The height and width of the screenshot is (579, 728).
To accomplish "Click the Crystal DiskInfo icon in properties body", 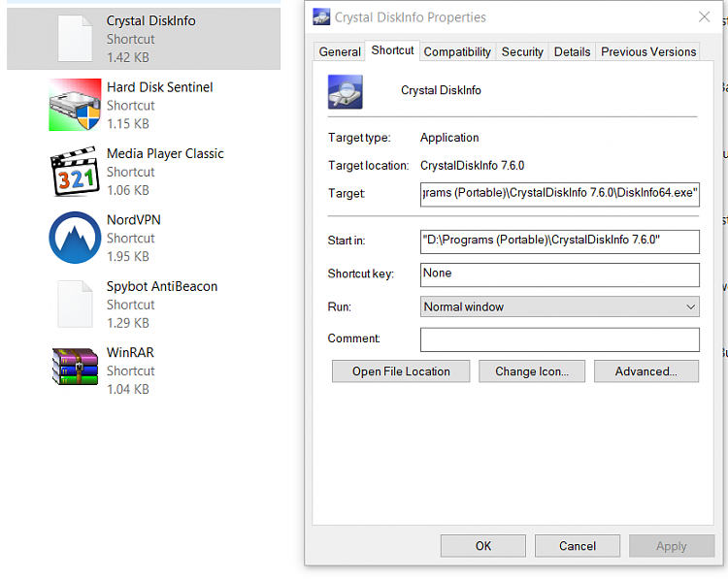I will click(345, 92).
